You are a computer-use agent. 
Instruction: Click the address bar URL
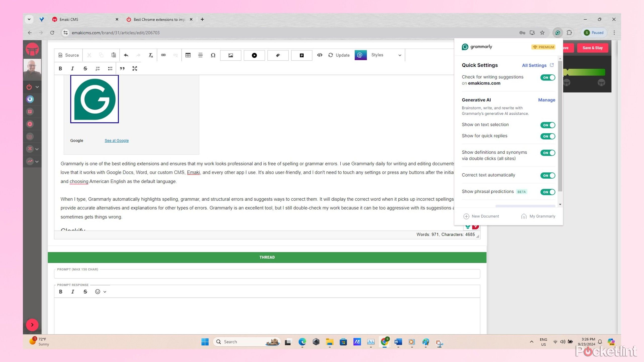pos(116,33)
